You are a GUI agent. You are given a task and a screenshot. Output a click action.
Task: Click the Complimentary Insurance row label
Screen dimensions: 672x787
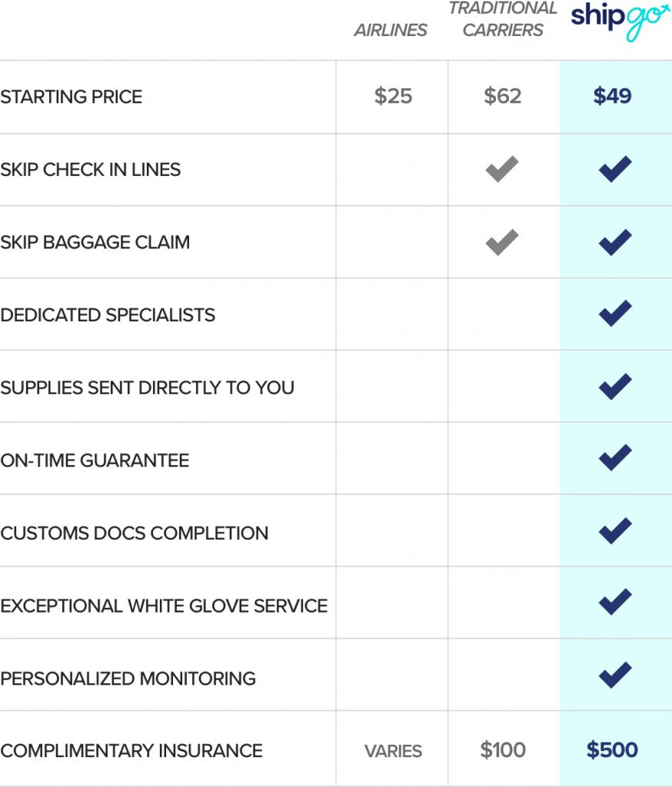click(x=131, y=751)
